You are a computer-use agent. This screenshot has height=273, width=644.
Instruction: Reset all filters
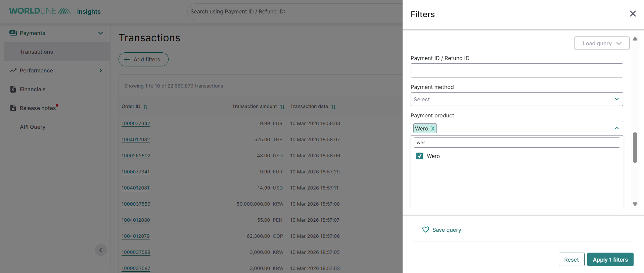click(571, 260)
